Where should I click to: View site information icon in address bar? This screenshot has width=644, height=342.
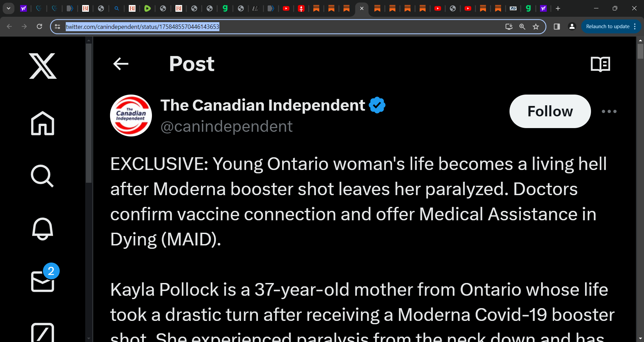[x=58, y=26]
